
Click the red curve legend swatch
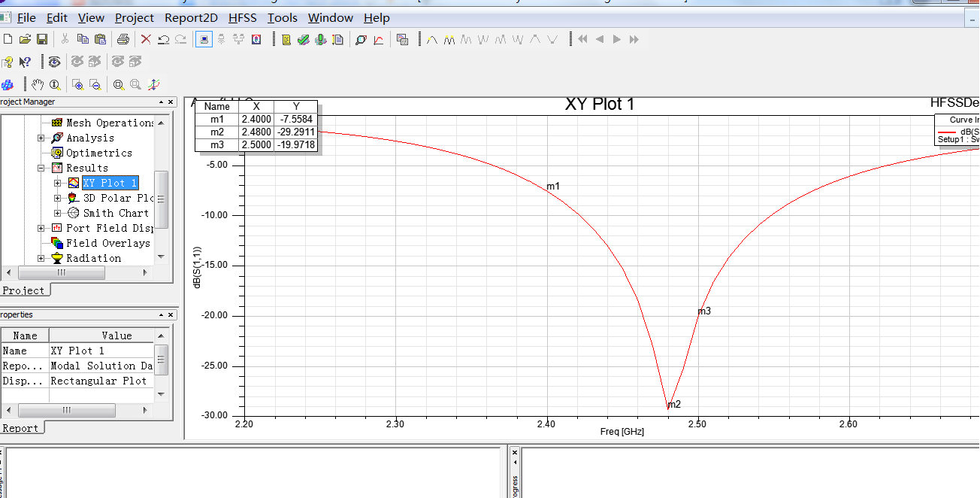click(x=947, y=132)
